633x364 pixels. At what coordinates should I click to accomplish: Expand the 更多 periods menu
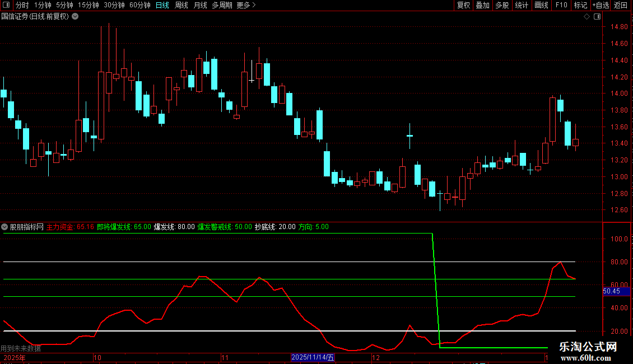click(246, 5)
